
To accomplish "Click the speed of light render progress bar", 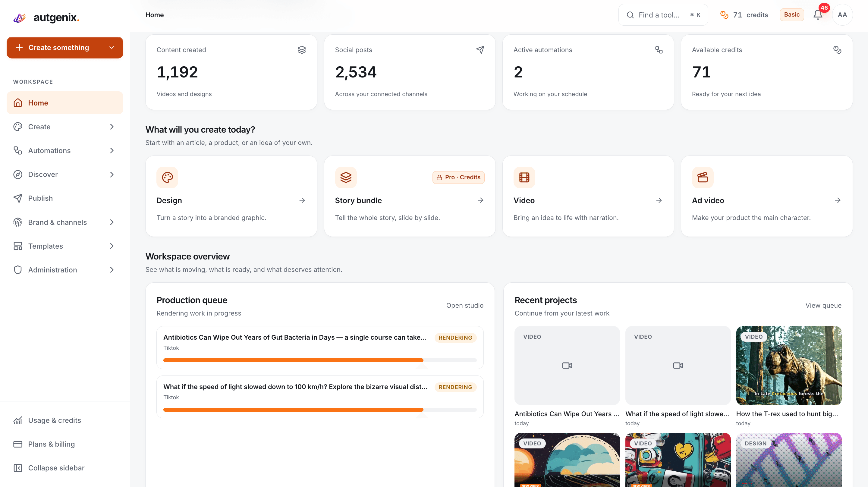I will point(320,410).
